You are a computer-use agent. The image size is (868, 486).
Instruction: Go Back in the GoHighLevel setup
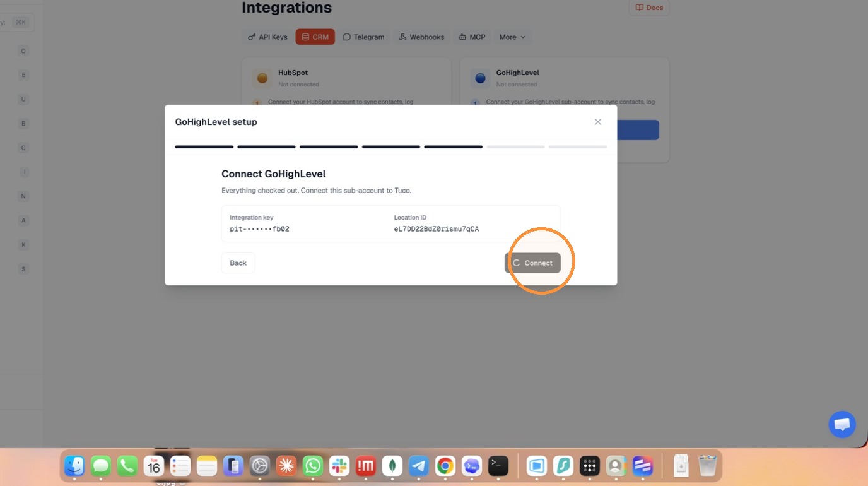238,263
